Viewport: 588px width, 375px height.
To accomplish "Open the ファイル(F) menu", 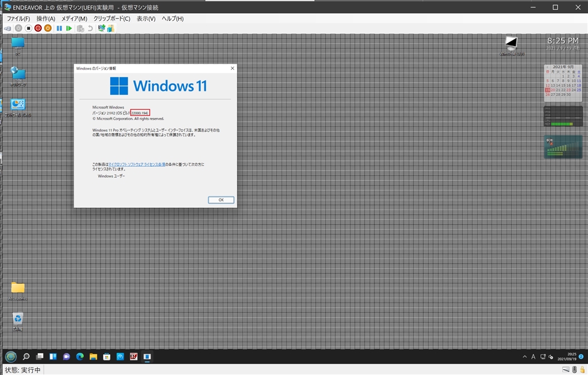I will click(x=18, y=18).
